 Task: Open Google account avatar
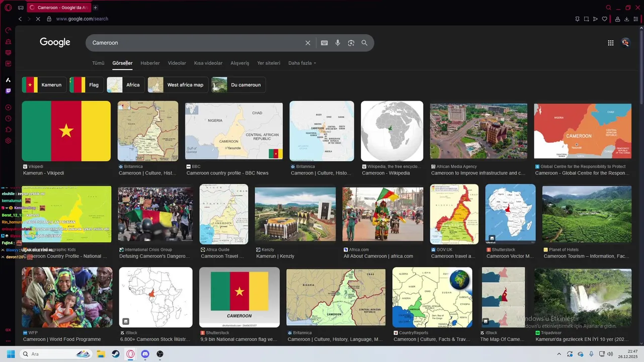coord(625,43)
